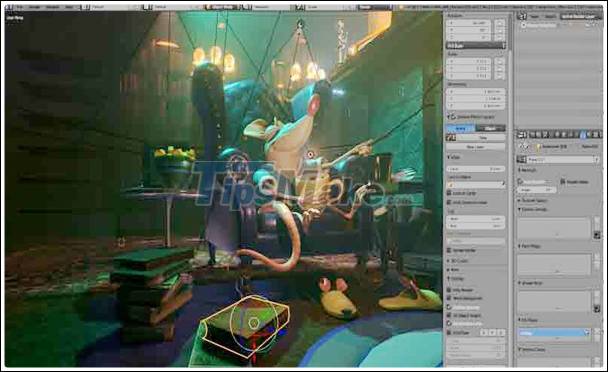
Task: Toggle the Rotation Y lock icon
Action: tap(500, 30)
